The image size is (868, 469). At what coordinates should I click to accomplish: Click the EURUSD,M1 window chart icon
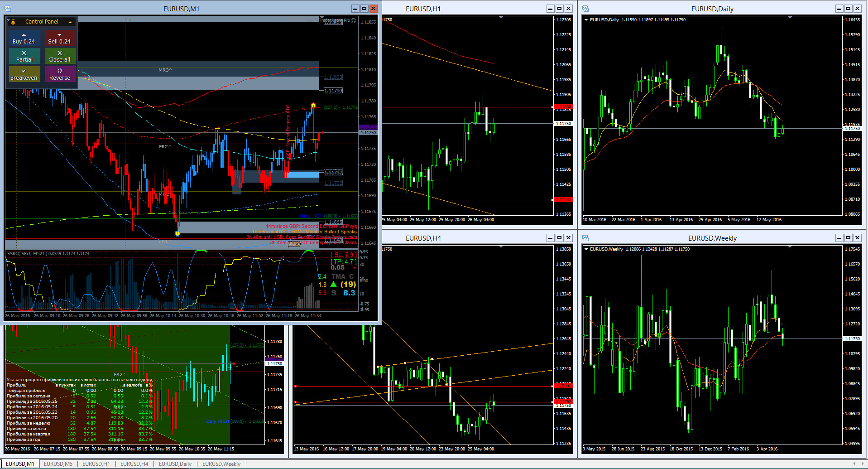pyautogui.click(x=7, y=9)
